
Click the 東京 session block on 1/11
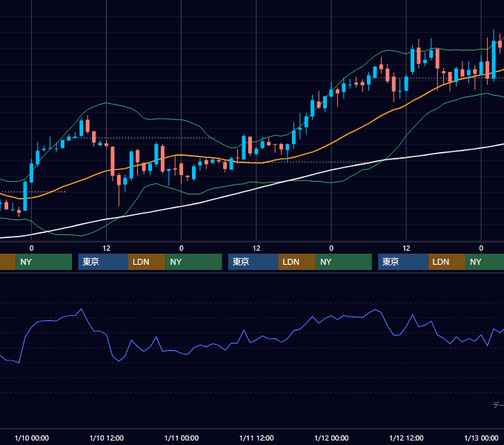[253, 262]
